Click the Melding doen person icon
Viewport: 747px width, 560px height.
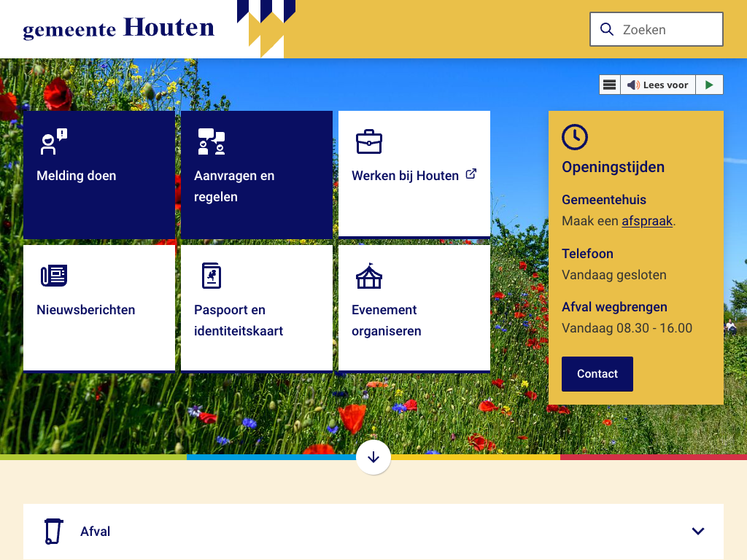[x=53, y=141]
